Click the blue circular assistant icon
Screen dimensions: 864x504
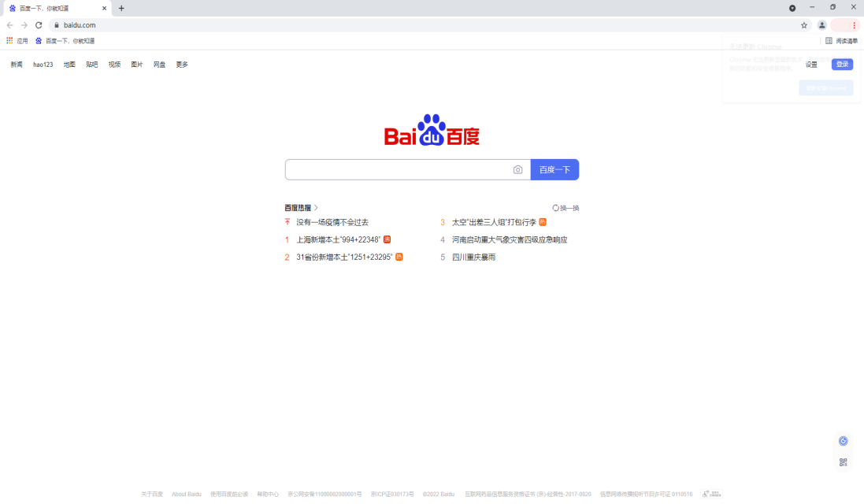coord(843,441)
